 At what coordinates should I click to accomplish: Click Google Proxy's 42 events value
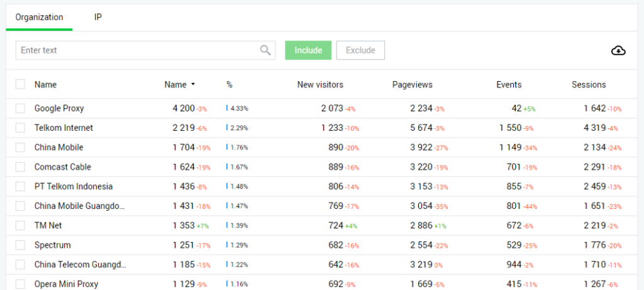516,108
